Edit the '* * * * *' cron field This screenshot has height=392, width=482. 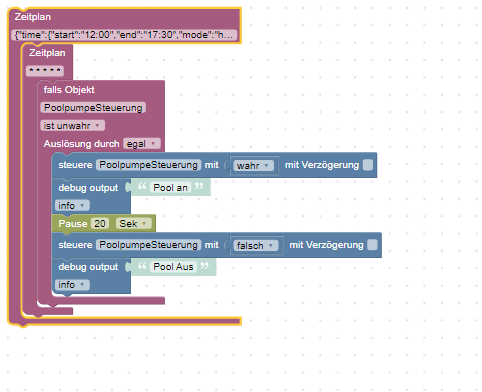(x=45, y=71)
